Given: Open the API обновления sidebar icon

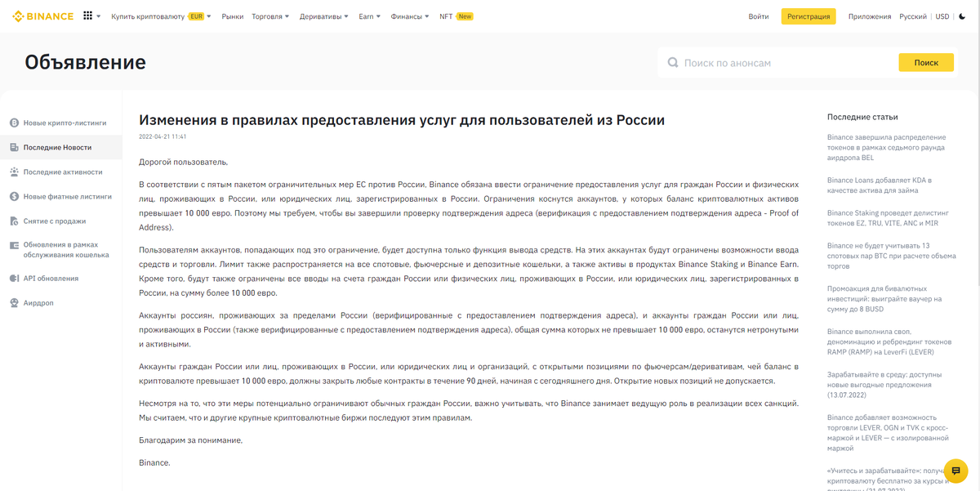Looking at the screenshot, I should (x=13, y=278).
